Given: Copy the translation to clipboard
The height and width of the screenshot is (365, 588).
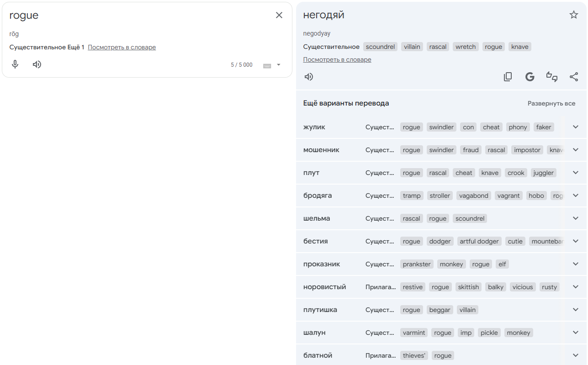Looking at the screenshot, I should (508, 77).
